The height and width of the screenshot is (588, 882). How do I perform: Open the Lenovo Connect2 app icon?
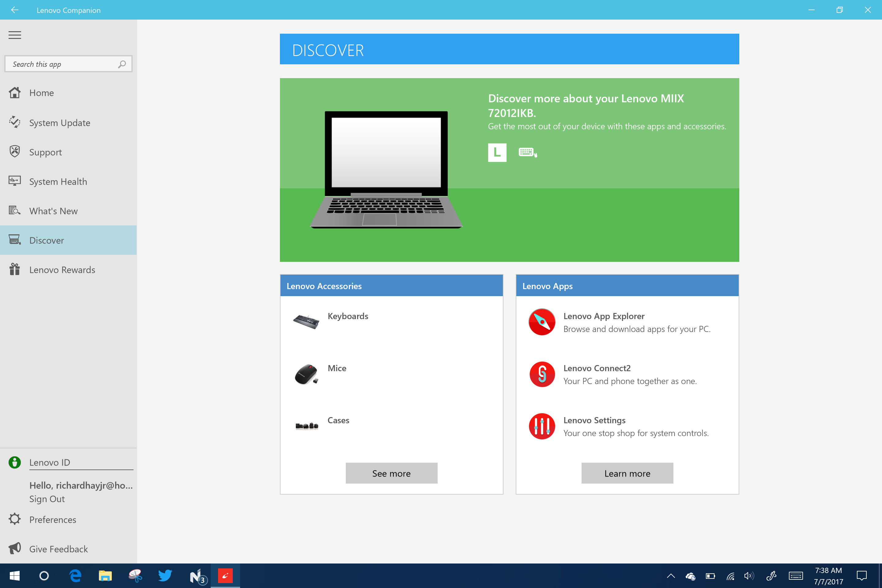click(x=541, y=374)
